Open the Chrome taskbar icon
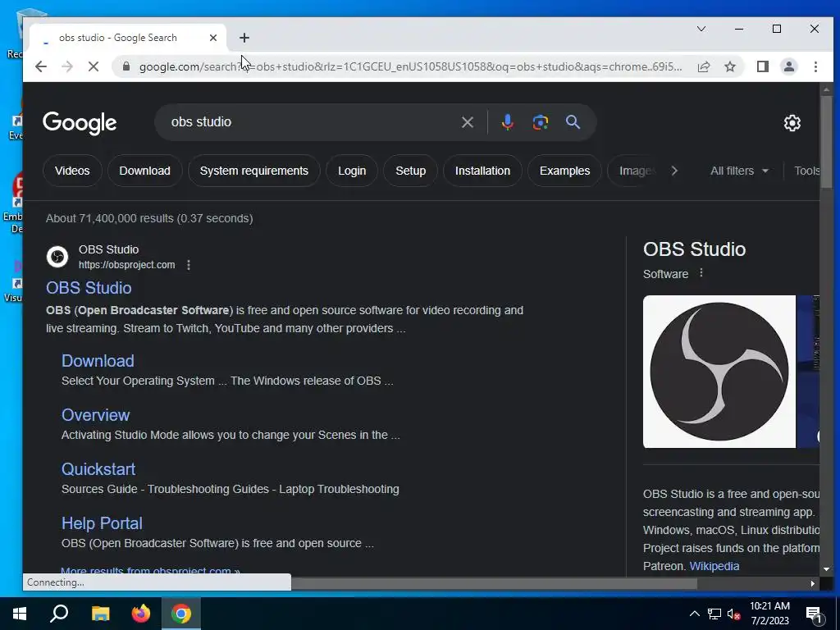Viewport: 840px width, 630px height. [x=181, y=614]
